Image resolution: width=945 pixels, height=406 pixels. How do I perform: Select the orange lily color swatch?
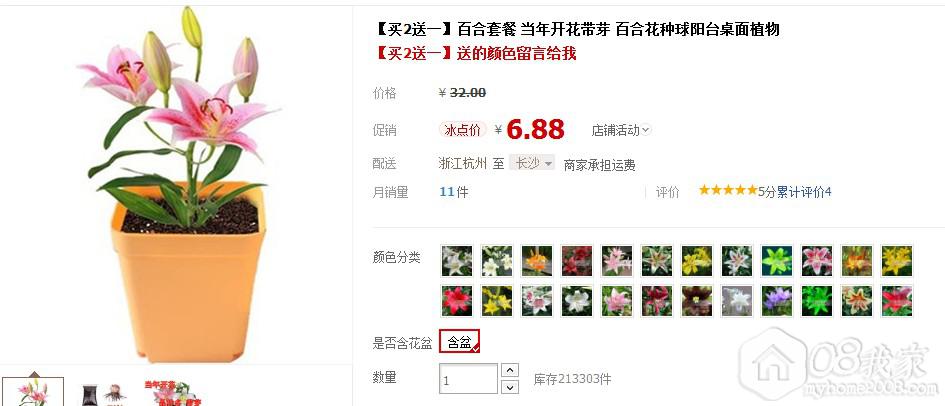(536, 260)
